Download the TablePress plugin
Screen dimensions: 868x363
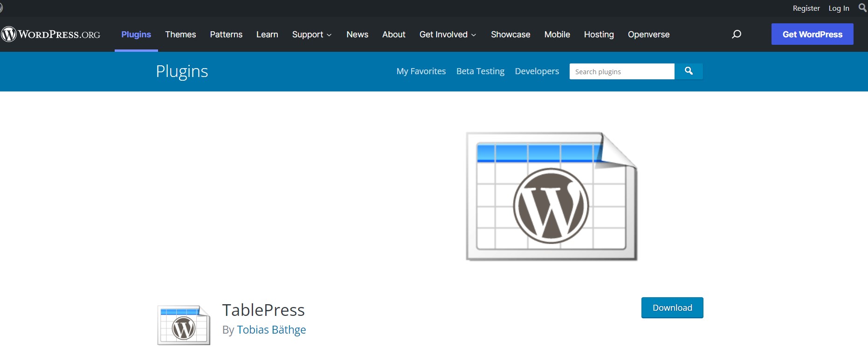pos(672,308)
